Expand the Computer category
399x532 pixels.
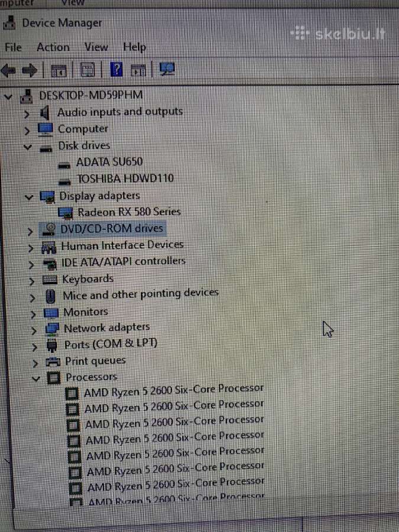pos(27,131)
